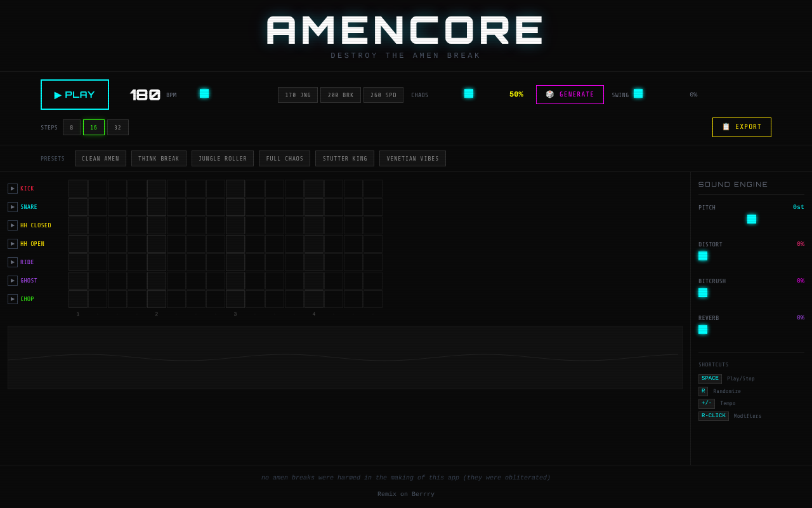Image resolution: width=812 pixels, height=508 pixels.
Task: Preview the KICK track sound
Action: [x=13, y=189]
